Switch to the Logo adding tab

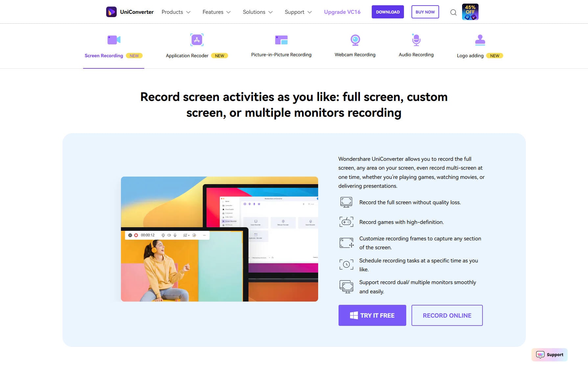click(x=480, y=47)
